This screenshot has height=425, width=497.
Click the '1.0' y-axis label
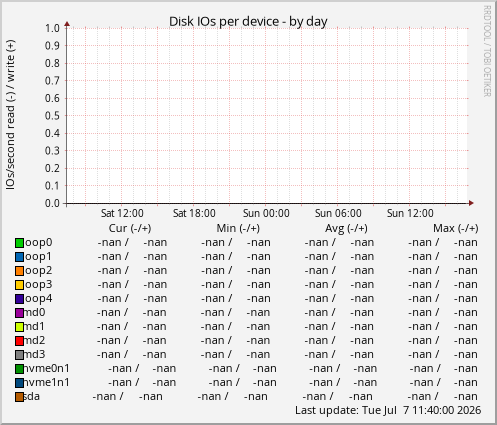(x=52, y=28)
